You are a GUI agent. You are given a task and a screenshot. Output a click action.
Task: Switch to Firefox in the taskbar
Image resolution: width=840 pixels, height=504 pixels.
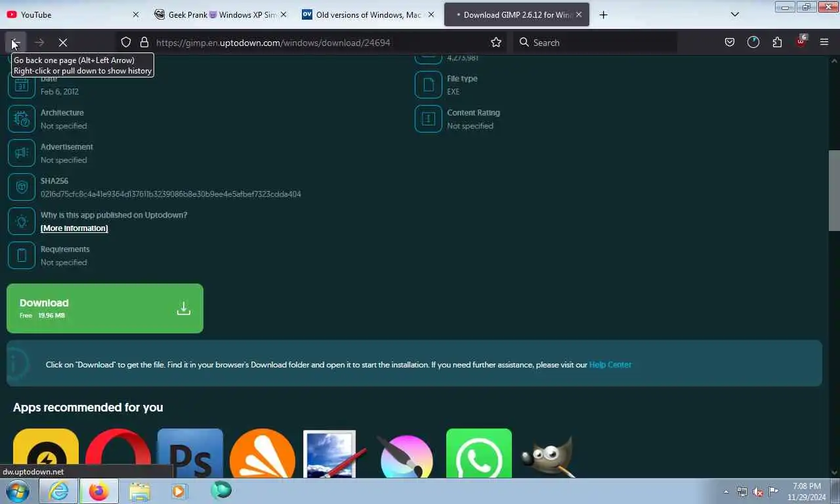(x=99, y=491)
